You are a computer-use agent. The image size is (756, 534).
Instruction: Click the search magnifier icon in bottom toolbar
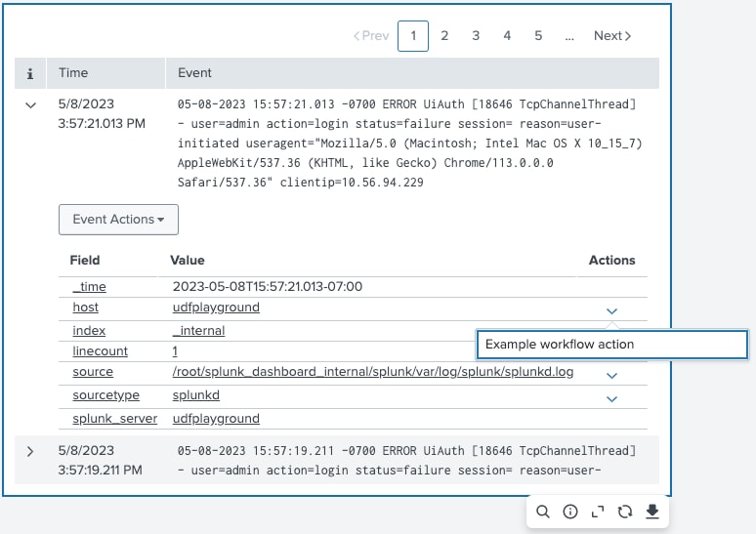point(543,512)
